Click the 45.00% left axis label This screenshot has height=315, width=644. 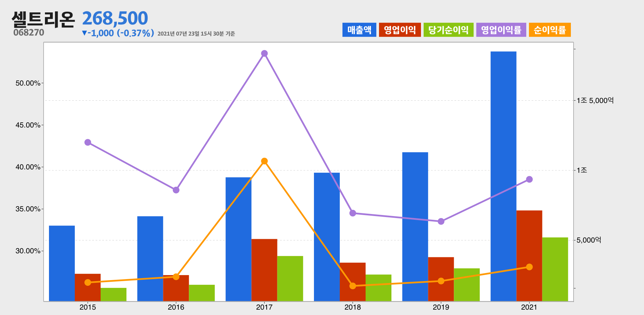28,125
